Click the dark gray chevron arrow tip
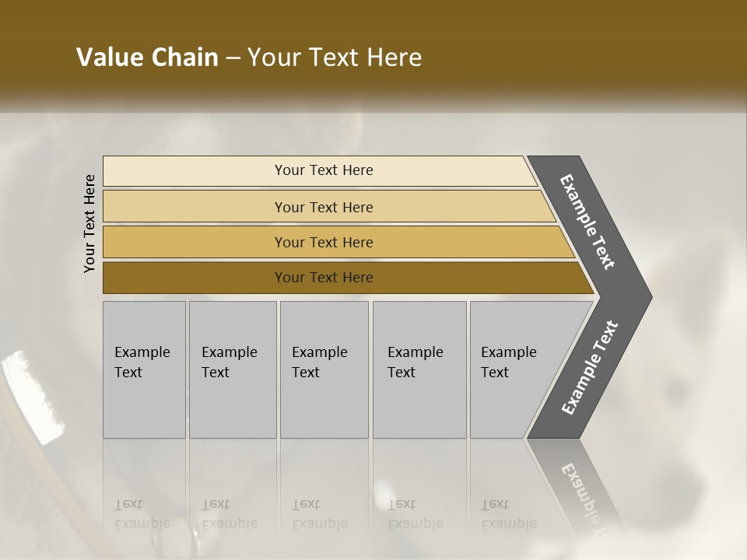 pyautogui.click(x=640, y=296)
